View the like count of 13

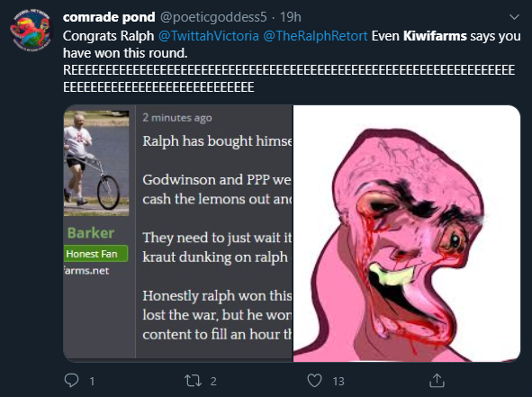(x=338, y=382)
